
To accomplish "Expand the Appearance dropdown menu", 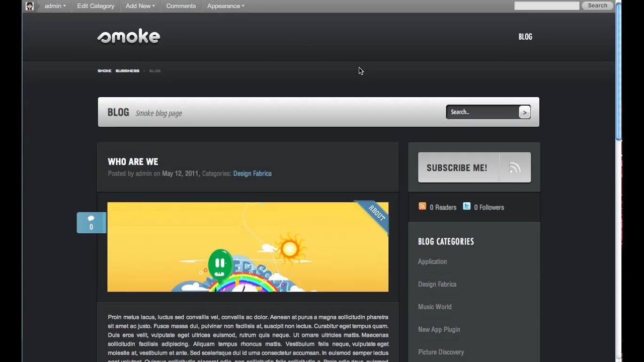I will (225, 6).
